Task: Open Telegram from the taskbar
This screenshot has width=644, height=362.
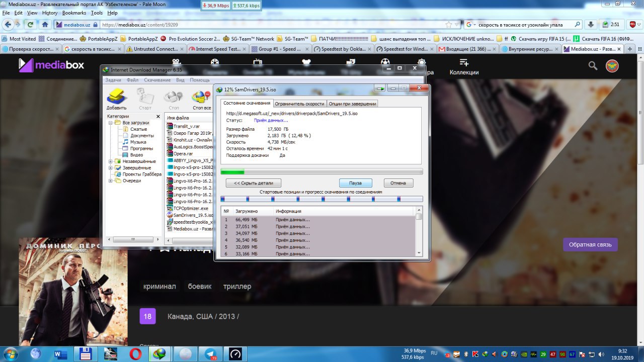Action: [210, 354]
